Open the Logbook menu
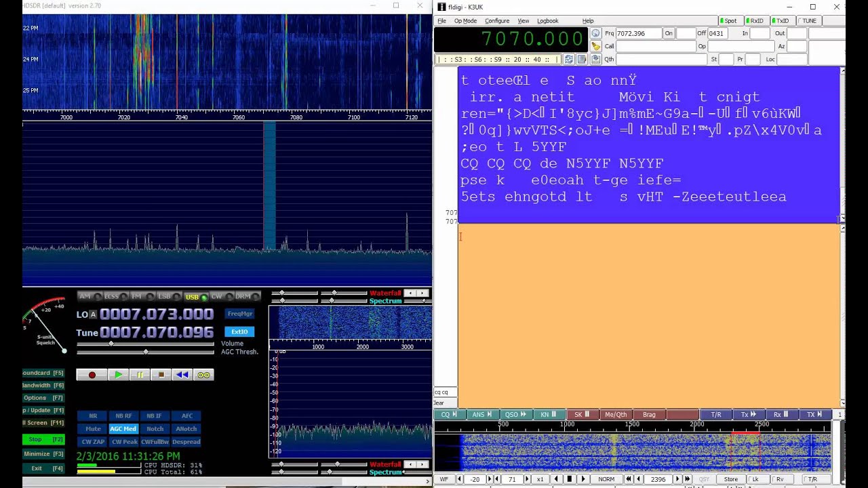 pyautogui.click(x=548, y=21)
